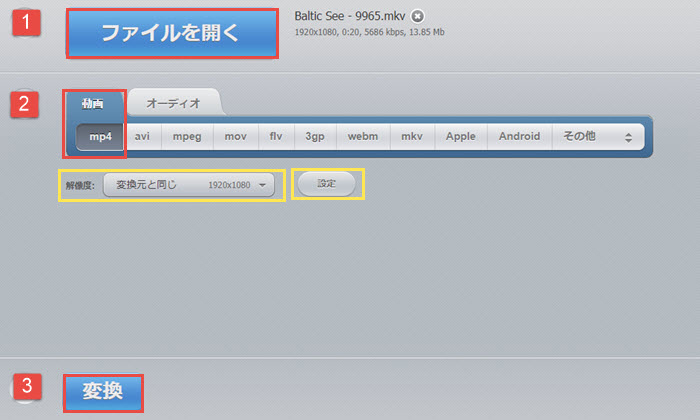Select the mp4 format
700x420 pixels.
(100, 137)
